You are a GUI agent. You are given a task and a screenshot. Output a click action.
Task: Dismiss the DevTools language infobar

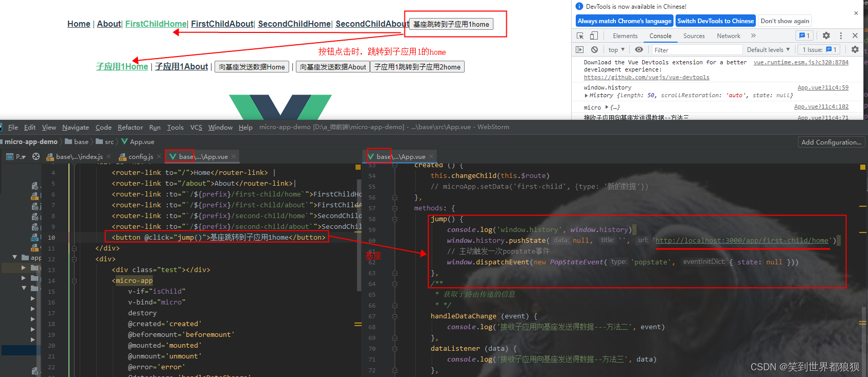click(x=856, y=13)
